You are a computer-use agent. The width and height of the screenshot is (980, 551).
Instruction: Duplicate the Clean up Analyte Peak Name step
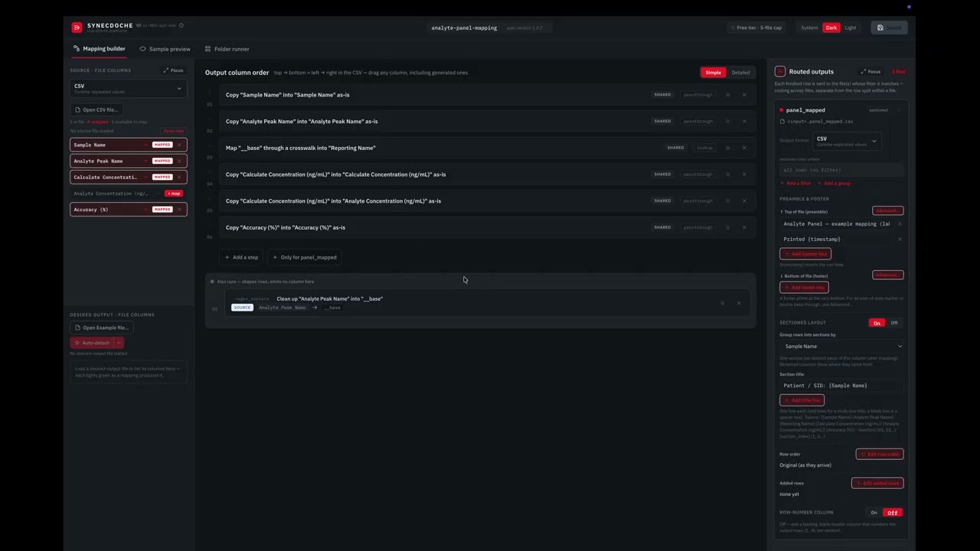coord(722,303)
